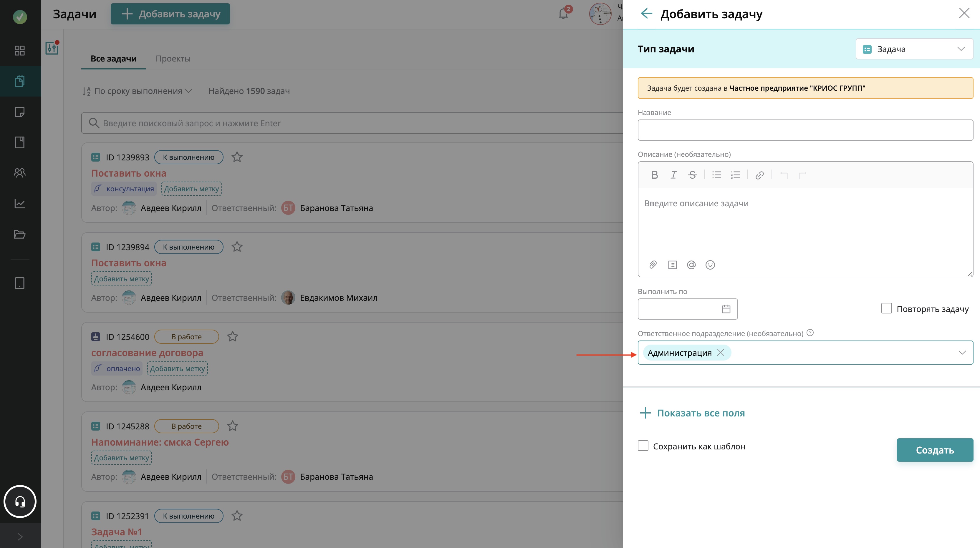Click the Название input field
980x548 pixels.
pyautogui.click(x=805, y=130)
